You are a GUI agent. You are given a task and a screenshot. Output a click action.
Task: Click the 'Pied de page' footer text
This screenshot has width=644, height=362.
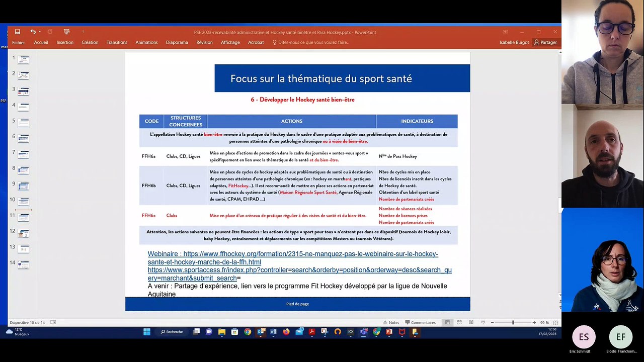tap(297, 304)
